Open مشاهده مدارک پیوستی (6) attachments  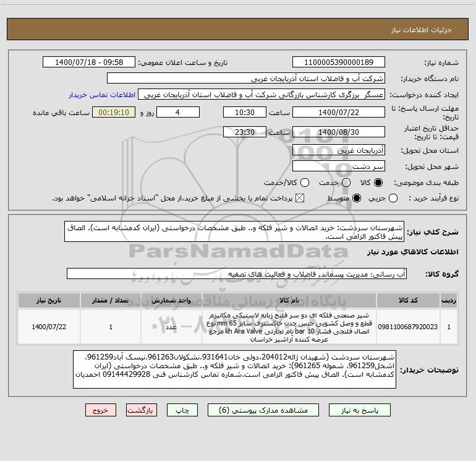pyautogui.click(x=263, y=410)
